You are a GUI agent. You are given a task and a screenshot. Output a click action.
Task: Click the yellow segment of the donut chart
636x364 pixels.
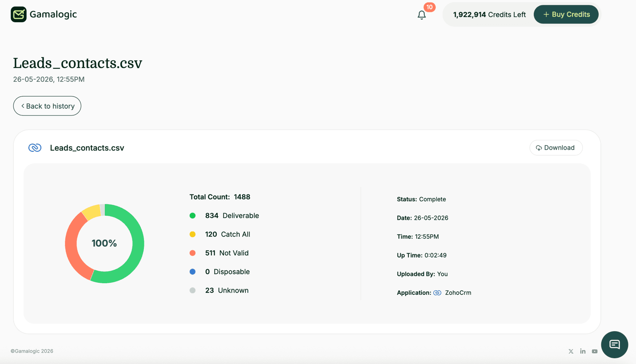tap(92, 212)
